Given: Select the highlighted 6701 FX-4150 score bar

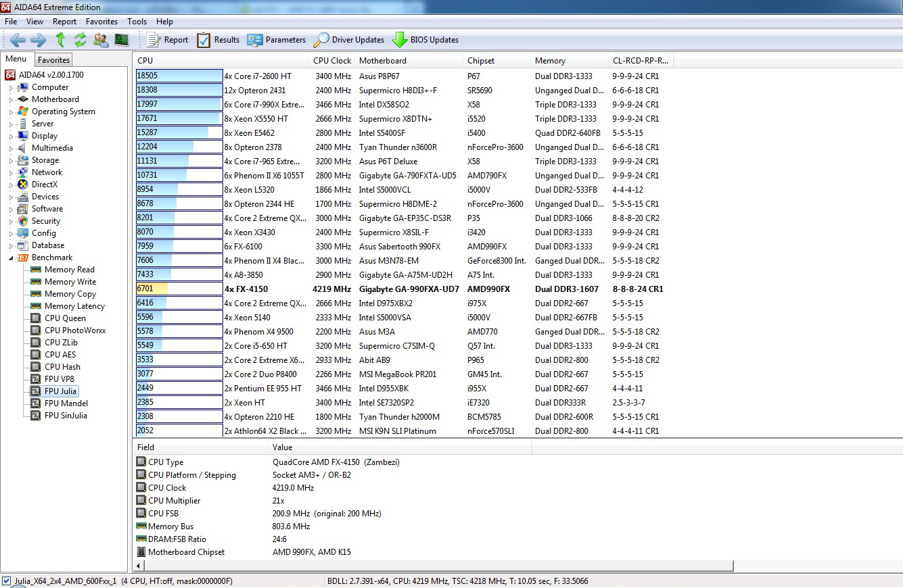Looking at the screenshot, I should pyautogui.click(x=179, y=289).
